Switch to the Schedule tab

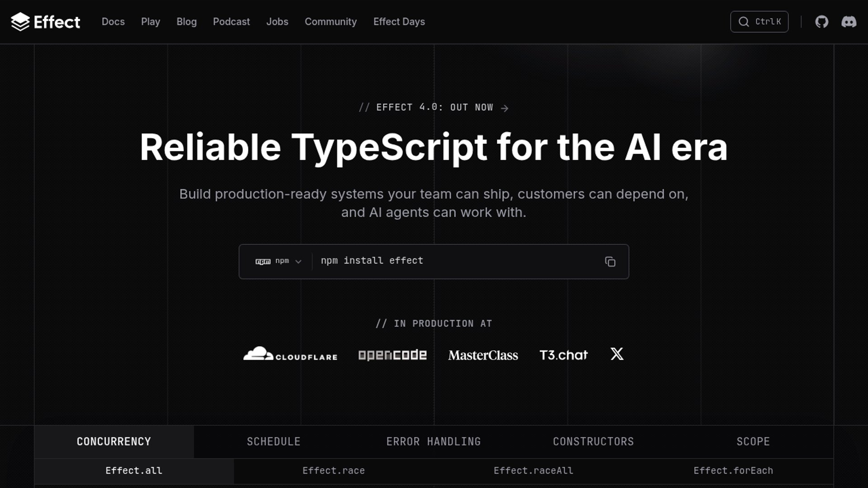[x=274, y=441]
